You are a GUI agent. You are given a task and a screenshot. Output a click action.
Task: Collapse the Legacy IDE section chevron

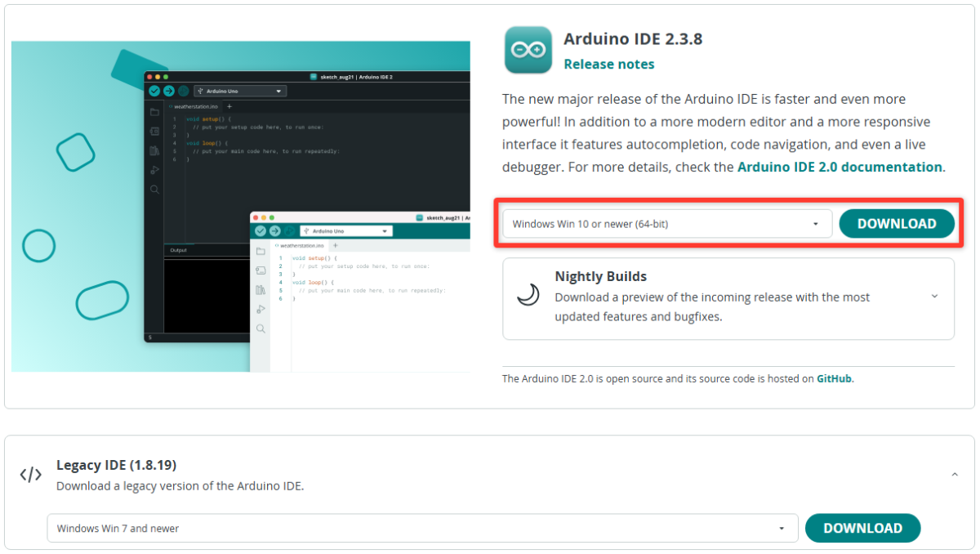(x=954, y=475)
